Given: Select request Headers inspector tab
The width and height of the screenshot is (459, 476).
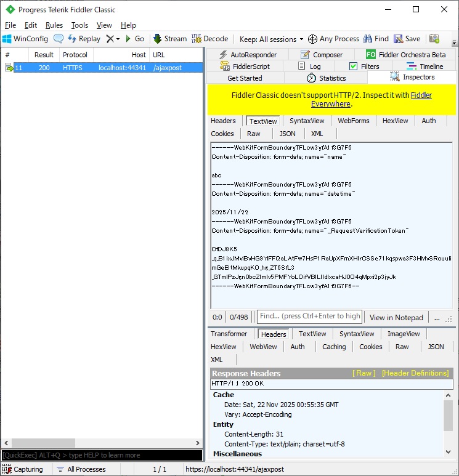Looking at the screenshot, I should point(223,121).
